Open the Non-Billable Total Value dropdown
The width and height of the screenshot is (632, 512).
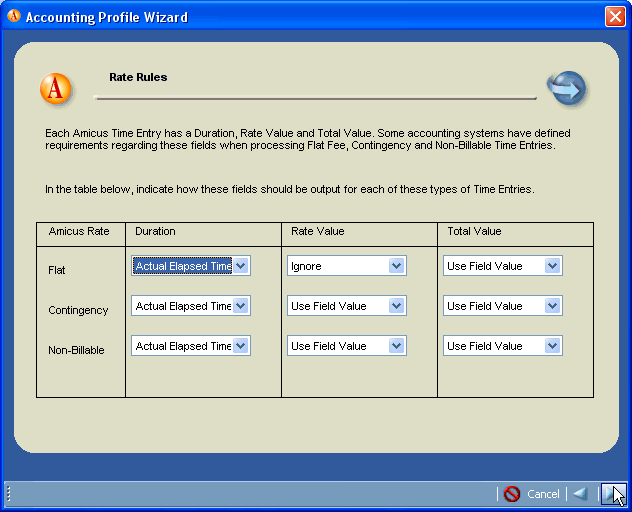tap(552, 346)
